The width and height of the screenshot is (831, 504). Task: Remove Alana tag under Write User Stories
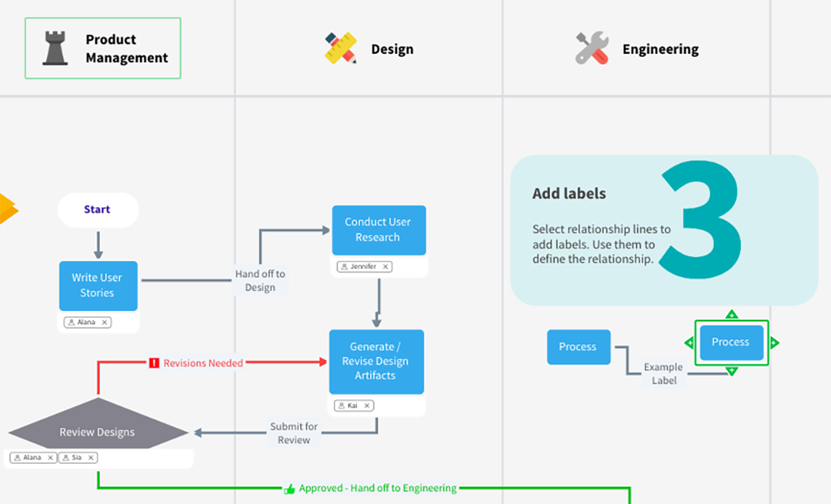(104, 322)
